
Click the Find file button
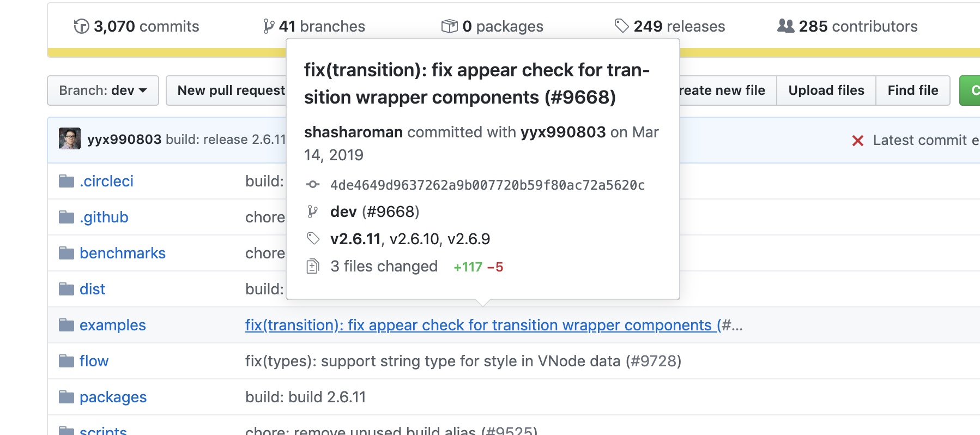[912, 90]
